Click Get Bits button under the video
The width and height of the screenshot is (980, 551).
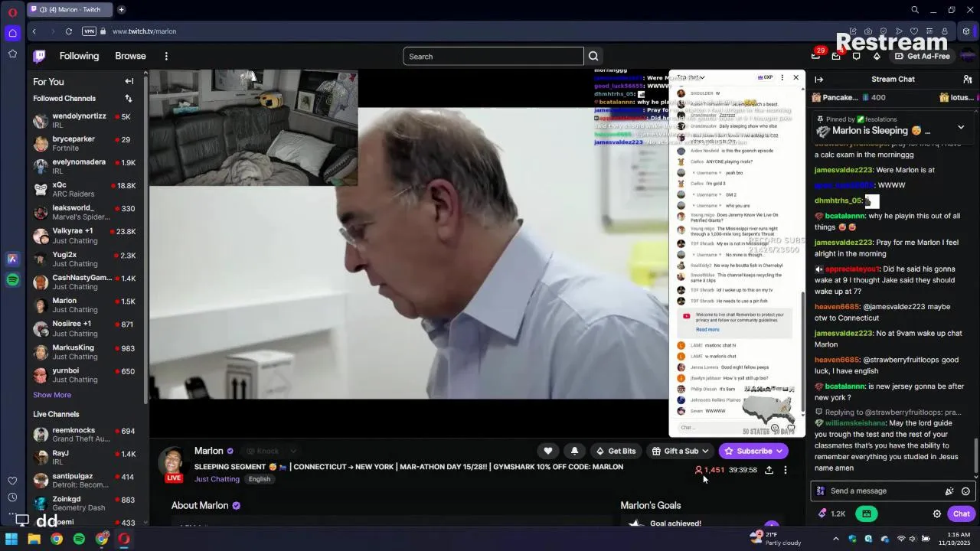(616, 451)
